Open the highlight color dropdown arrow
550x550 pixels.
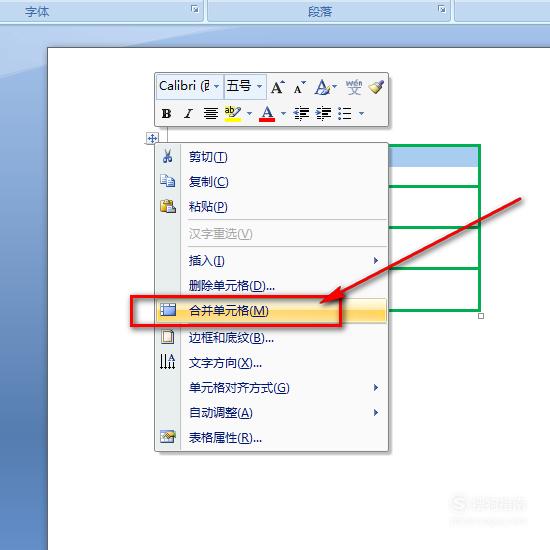tap(249, 113)
